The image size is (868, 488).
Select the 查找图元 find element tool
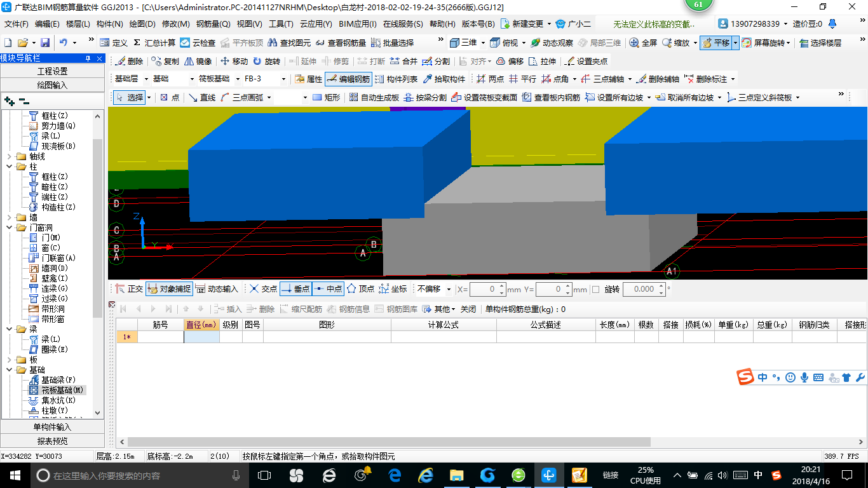point(289,43)
